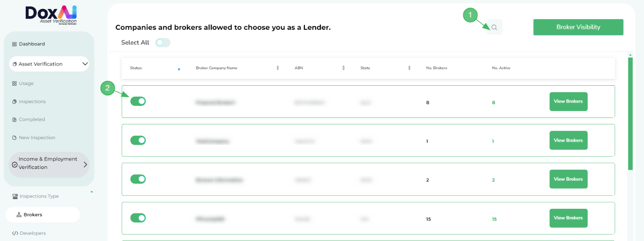Screen dimensions: 644x241
Task: Click the Broker Visibility button
Action: [578, 27]
